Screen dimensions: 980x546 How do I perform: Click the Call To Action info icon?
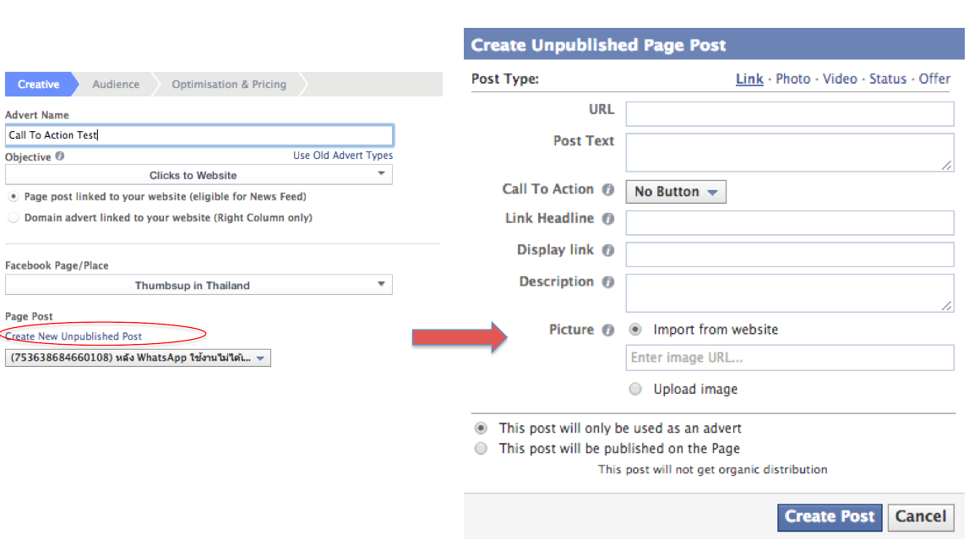pyautogui.click(x=607, y=190)
